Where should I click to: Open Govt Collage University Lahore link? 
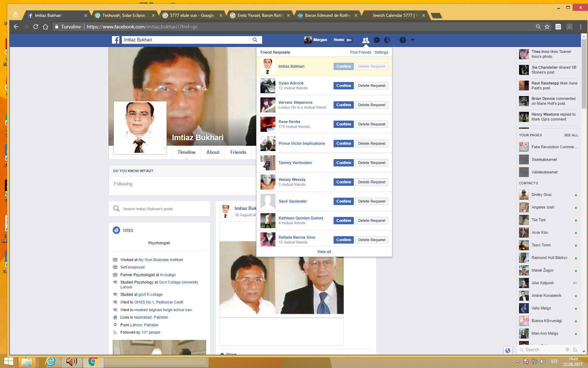tap(159, 285)
